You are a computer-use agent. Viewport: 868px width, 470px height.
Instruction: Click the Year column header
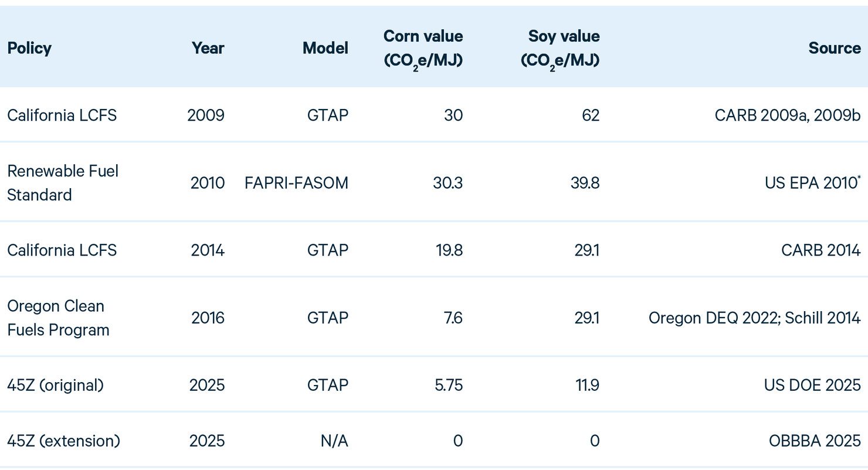[208, 48]
